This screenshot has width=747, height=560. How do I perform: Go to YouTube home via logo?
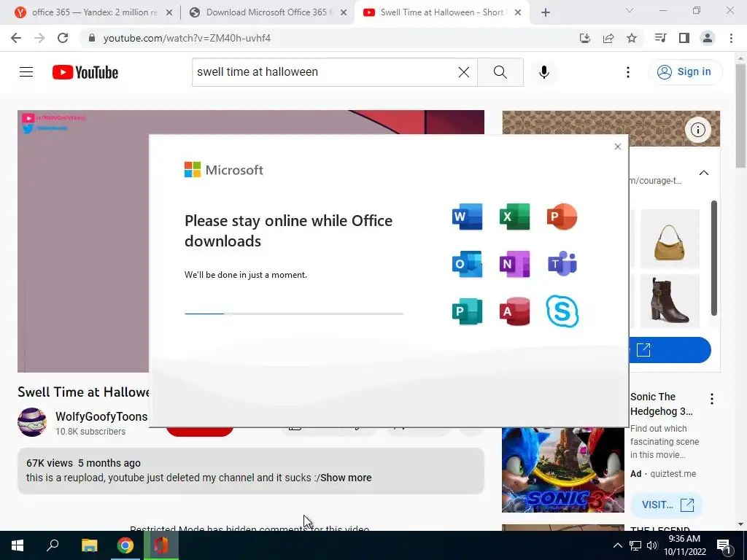point(85,72)
